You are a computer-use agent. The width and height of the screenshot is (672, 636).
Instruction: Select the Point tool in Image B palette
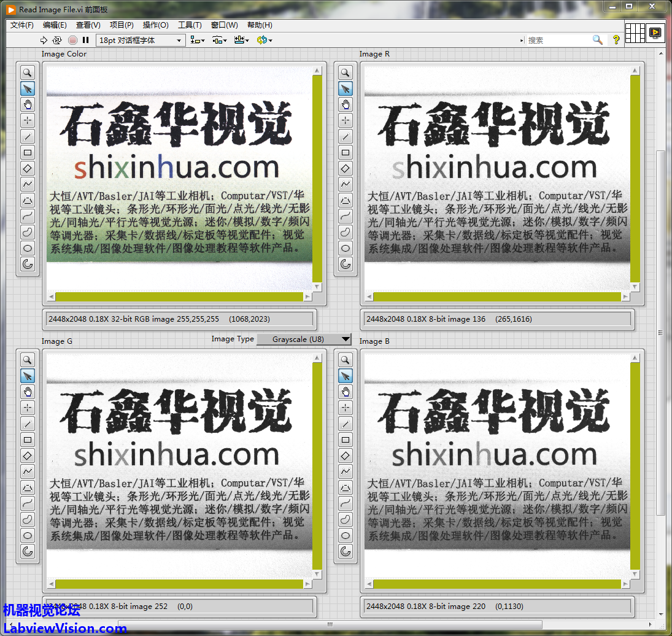click(x=346, y=408)
